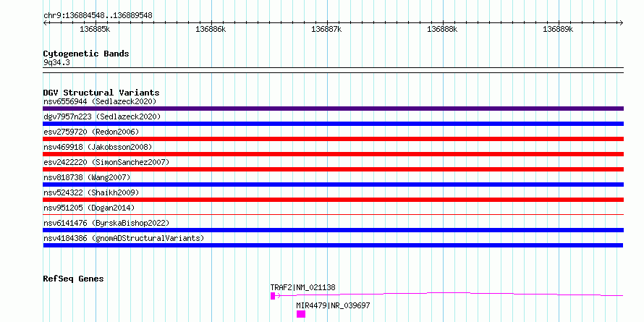Open the nsv524322 (Shaikh2009) label
The height and width of the screenshot is (322, 644).
tap(91, 192)
